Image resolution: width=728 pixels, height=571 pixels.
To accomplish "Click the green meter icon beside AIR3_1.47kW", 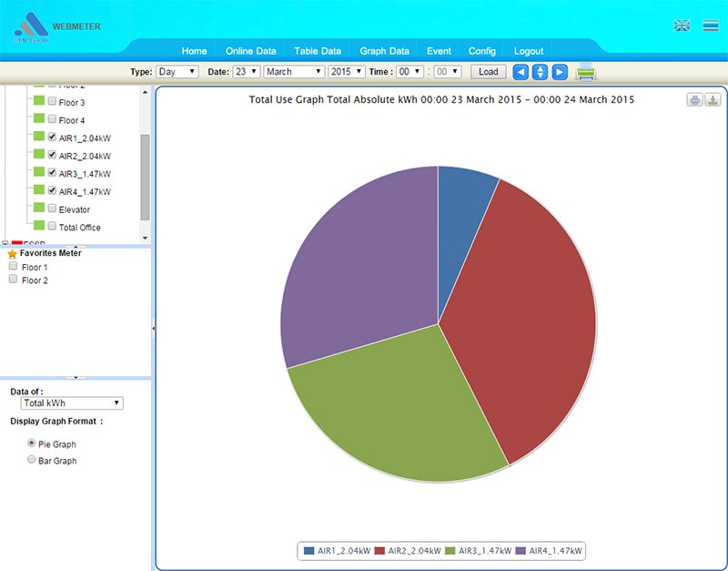I will [x=39, y=172].
